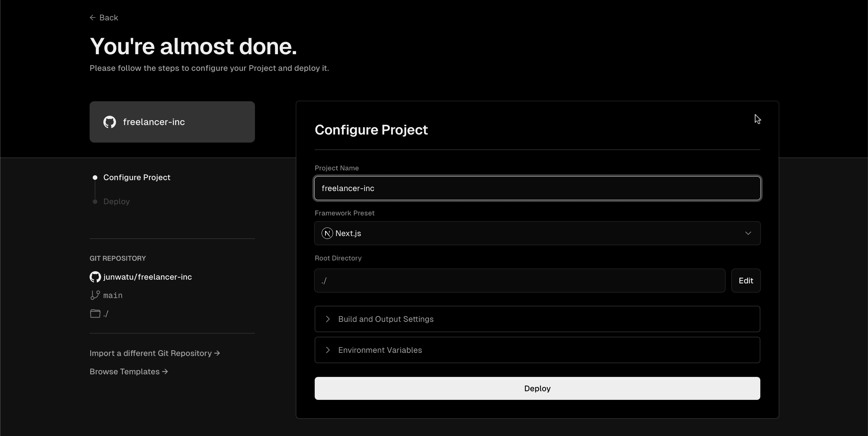The width and height of the screenshot is (868, 436).
Task: Click the 'Configure Project' heading
Action: pos(371,130)
